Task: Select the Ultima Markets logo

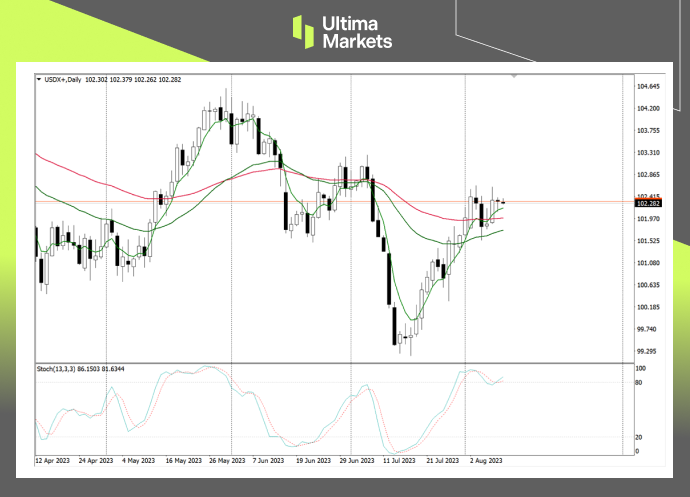Action: coord(342,32)
